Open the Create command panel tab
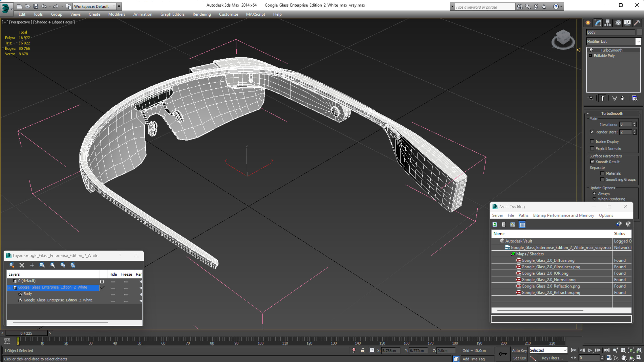Screen dimensions: 644x362 coord(588,23)
